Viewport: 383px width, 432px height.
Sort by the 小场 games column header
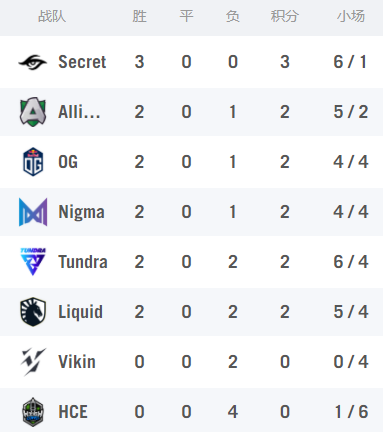point(351,16)
